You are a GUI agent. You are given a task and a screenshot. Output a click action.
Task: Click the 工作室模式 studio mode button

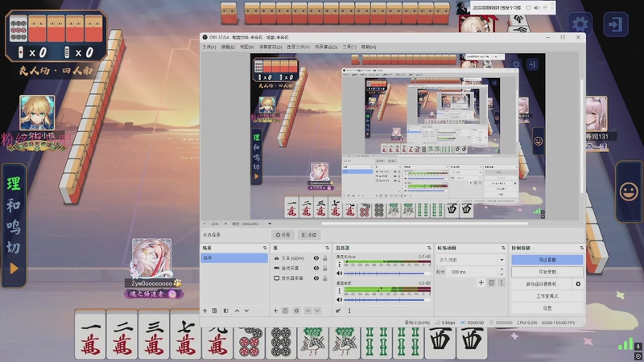[547, 296]
